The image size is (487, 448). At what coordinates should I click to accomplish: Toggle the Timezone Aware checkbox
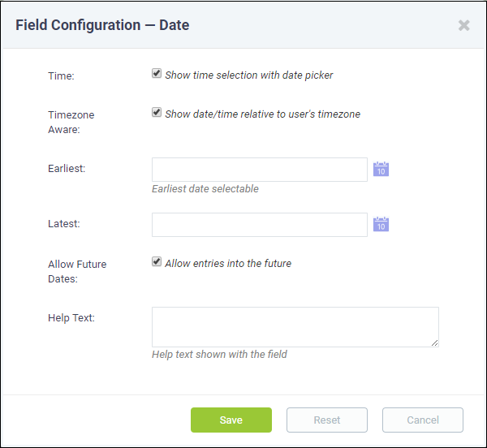(157, 112)
